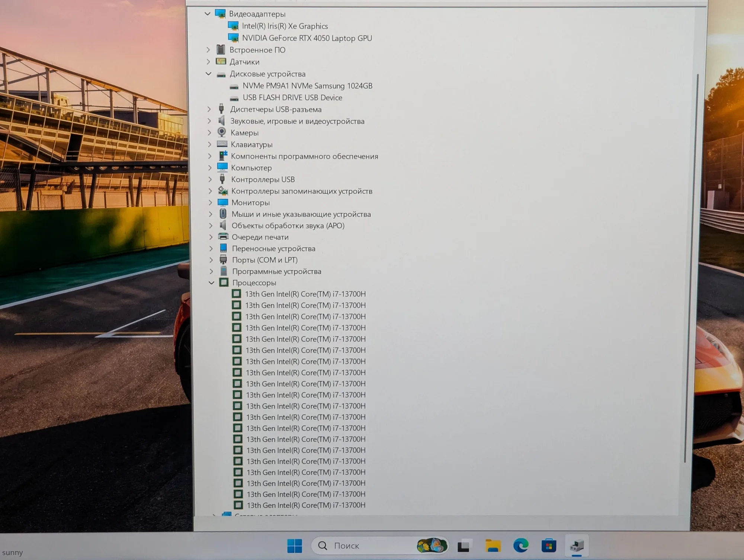Select the Контроллеры запоминающих устройств row
Screen dimensions: 744x560
tap(302, 191)
